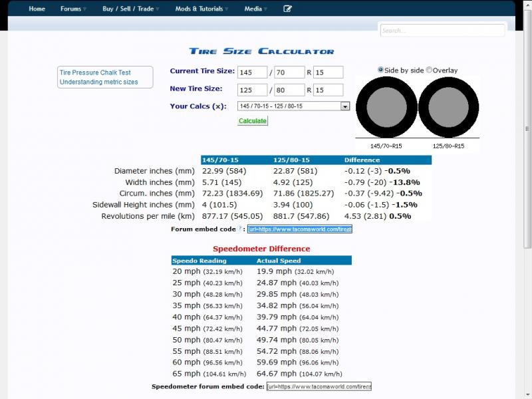Click the sidewall difference -1.5%
532x399 pixels.
(404, 205)
